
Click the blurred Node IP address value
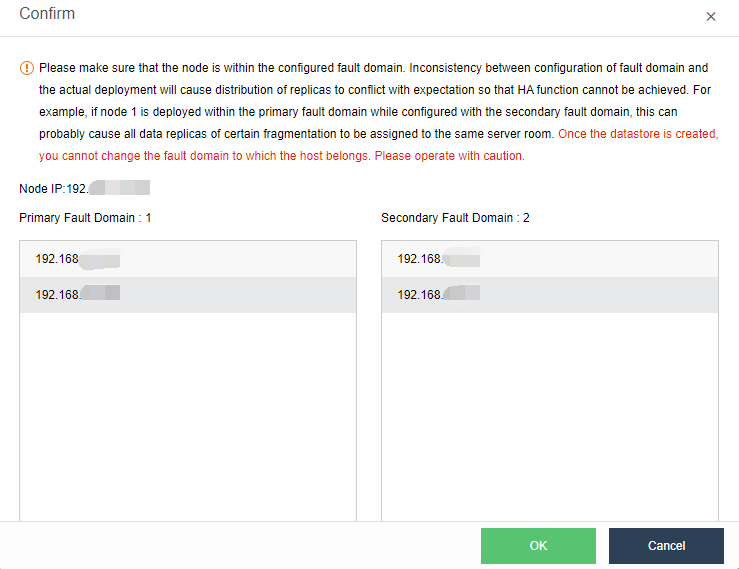pyautogui.click(x=120, y=188)
